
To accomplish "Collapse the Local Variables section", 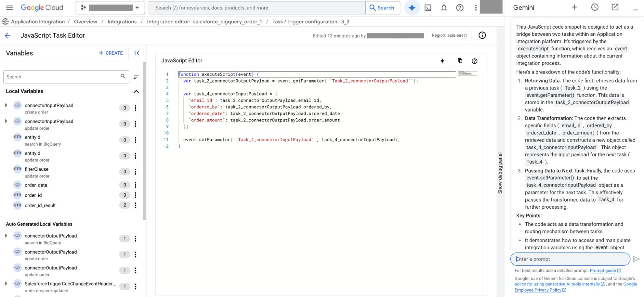I will pyautogui.click(x=136, y=91).
